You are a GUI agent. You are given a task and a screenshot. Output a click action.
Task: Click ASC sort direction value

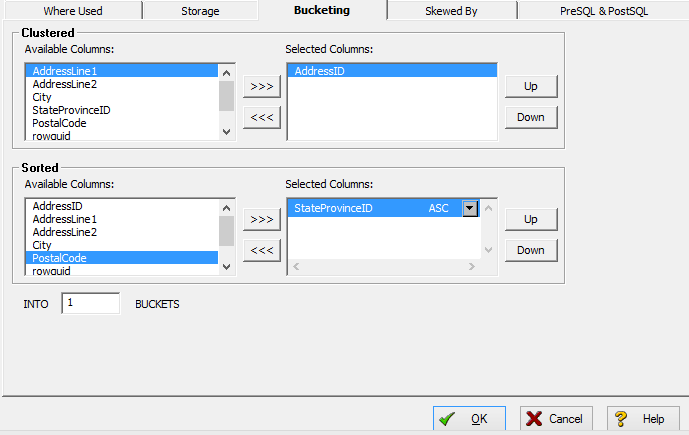(x=439, y=208)
